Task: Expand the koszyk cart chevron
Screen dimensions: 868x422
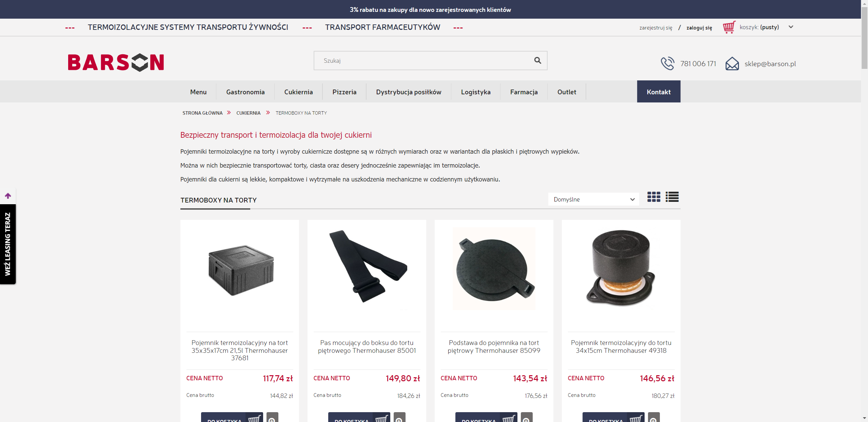Action: pos(791,27)
